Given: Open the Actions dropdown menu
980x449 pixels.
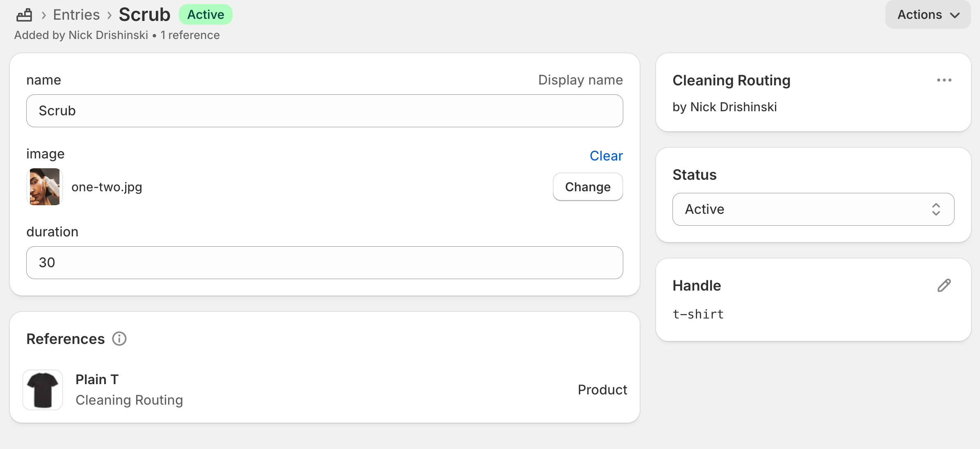Looking at the screenshot, I should pos(928,15).
